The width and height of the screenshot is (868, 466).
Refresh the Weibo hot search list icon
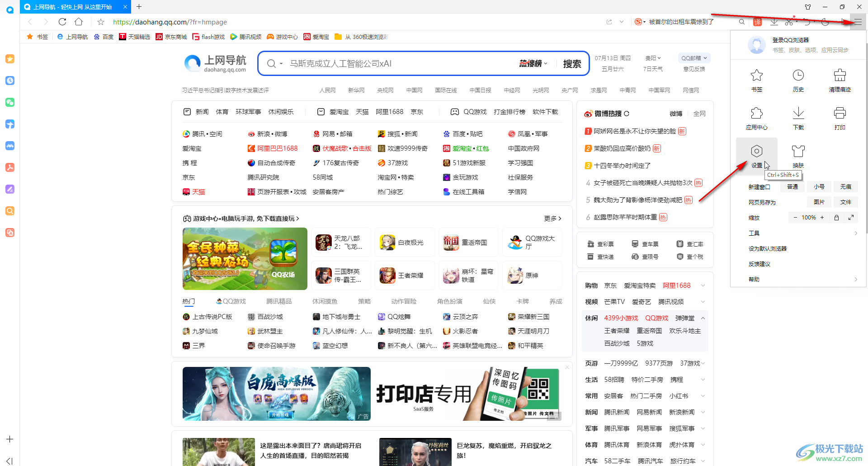point(627,114)
